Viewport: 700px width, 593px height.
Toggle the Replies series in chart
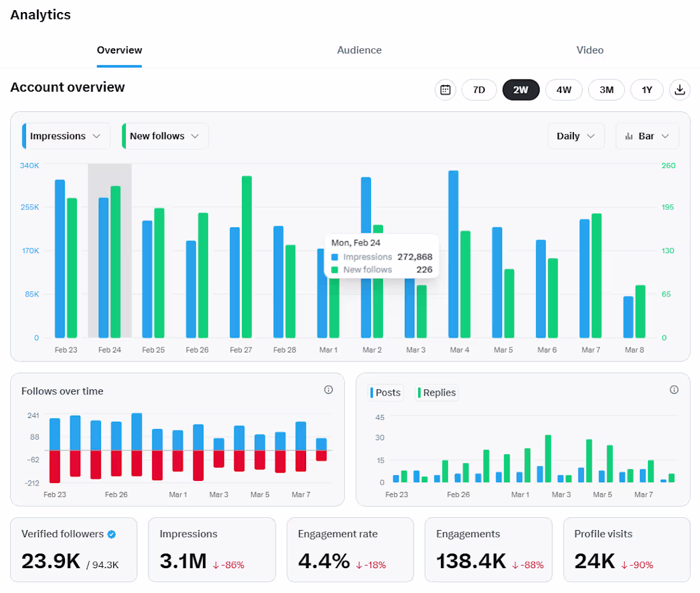click(437, 393)
